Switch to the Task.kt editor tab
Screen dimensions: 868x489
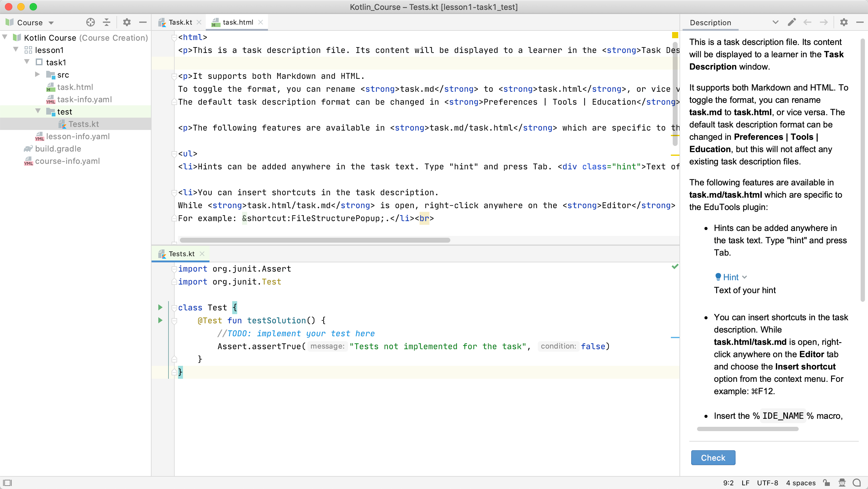click(180, 22)
